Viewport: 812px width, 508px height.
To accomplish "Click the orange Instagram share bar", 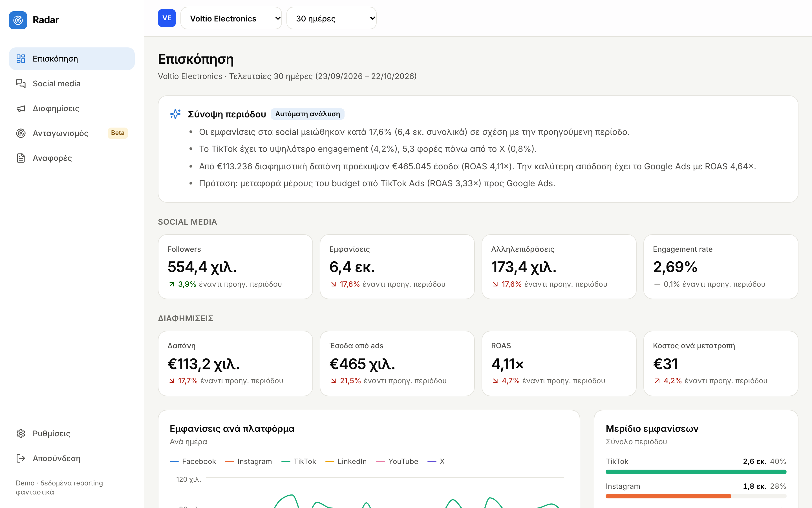I will 668,496.
